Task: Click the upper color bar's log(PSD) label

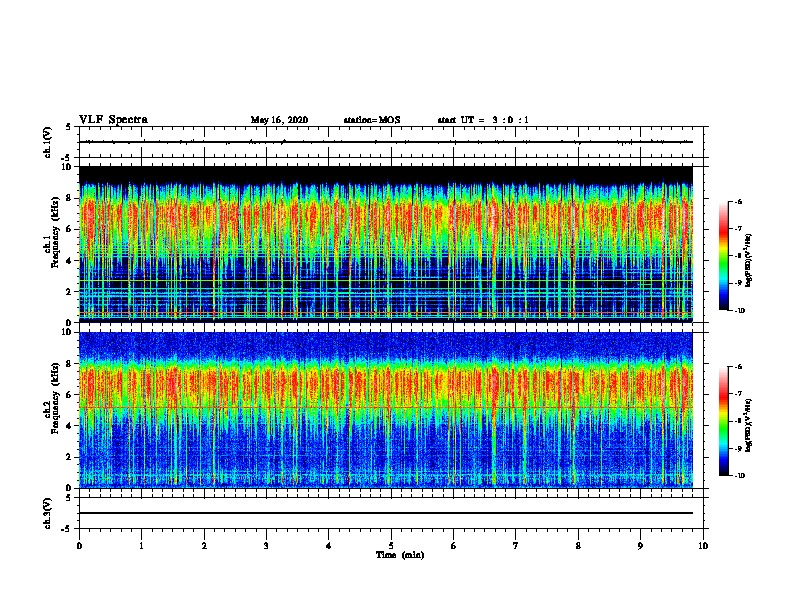Action: tap(748, 260)
